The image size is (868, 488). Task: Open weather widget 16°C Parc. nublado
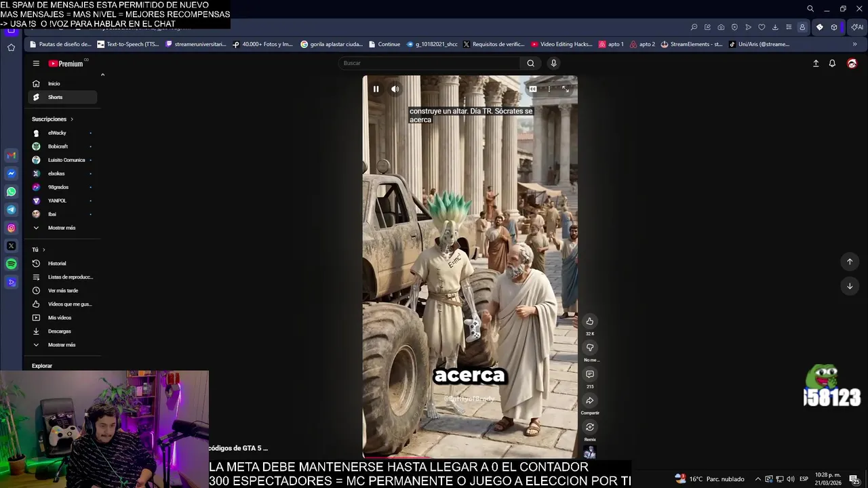tap(709, 479)
